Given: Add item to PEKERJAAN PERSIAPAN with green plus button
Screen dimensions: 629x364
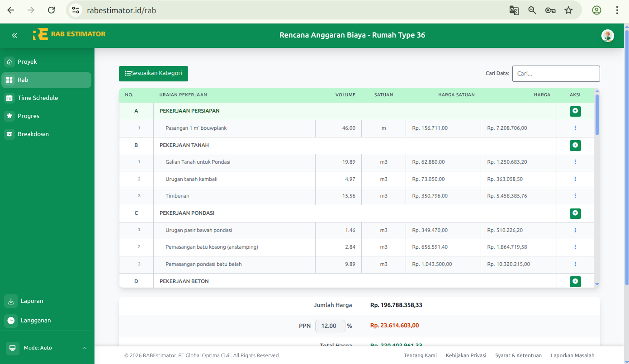Looking at the screenshot, I should 575,111.
